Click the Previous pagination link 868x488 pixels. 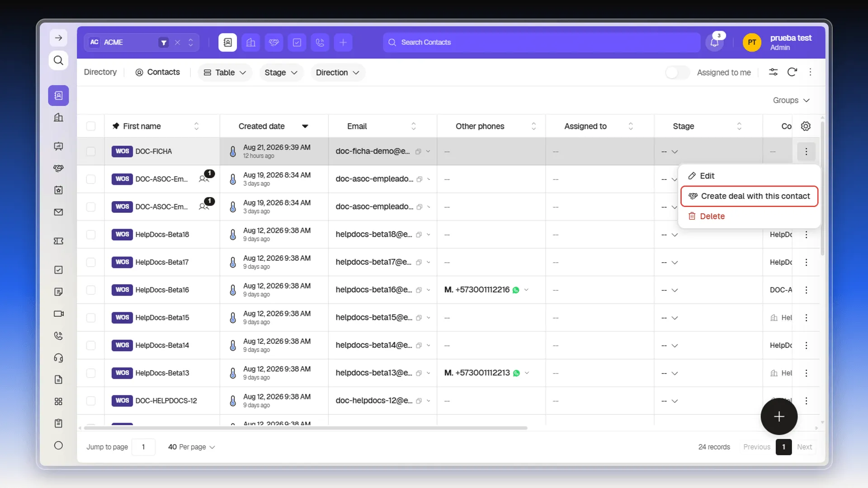click(756, 447)
